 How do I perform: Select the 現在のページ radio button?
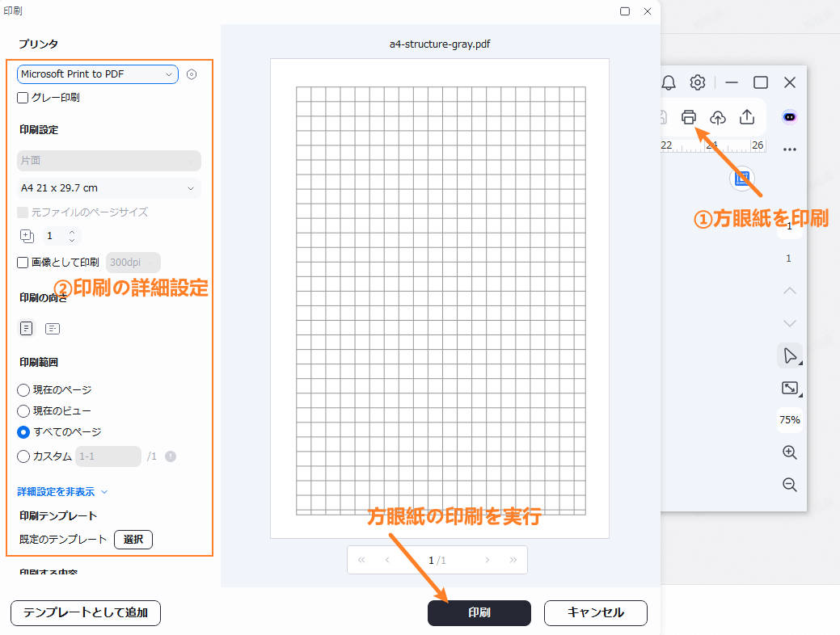[23, 390]
